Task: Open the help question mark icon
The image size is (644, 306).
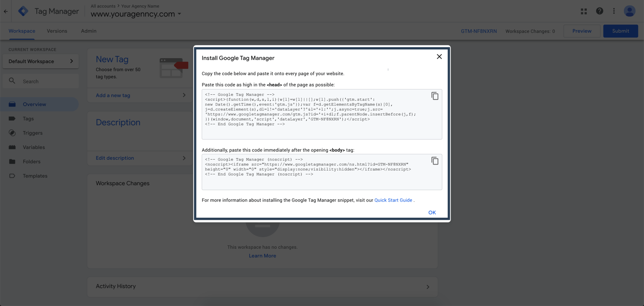Action: click(600, 11)
